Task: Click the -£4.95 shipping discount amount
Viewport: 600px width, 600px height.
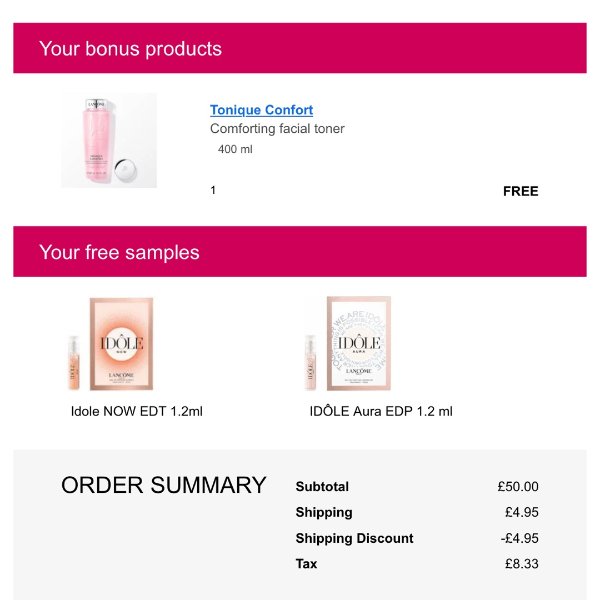Action: (x=519, y=538)
